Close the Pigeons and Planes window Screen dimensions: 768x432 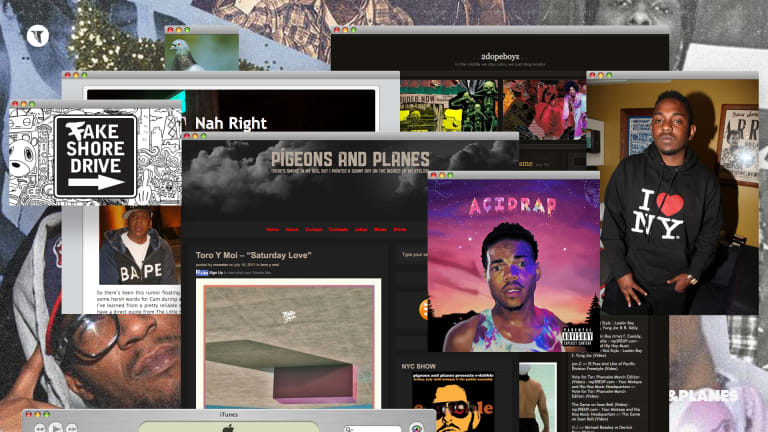187,136
